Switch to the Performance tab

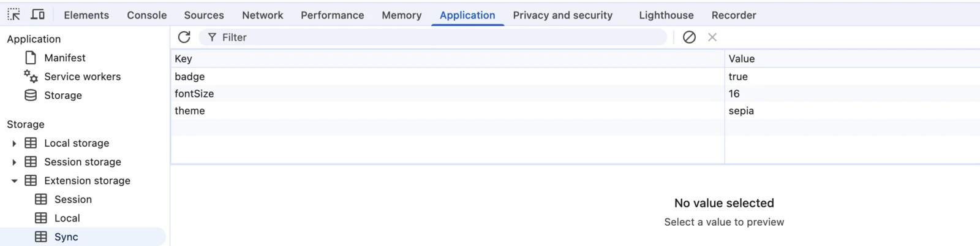[332, 15]
